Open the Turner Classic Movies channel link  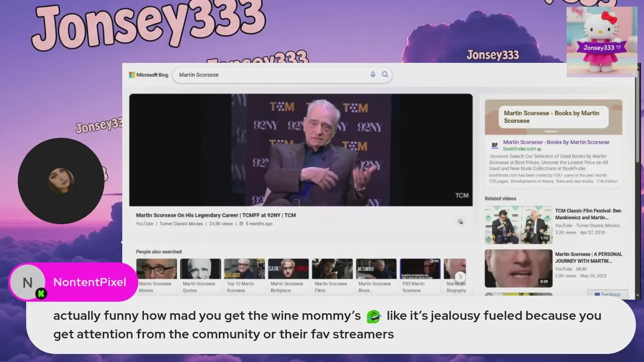coord(181,224)
